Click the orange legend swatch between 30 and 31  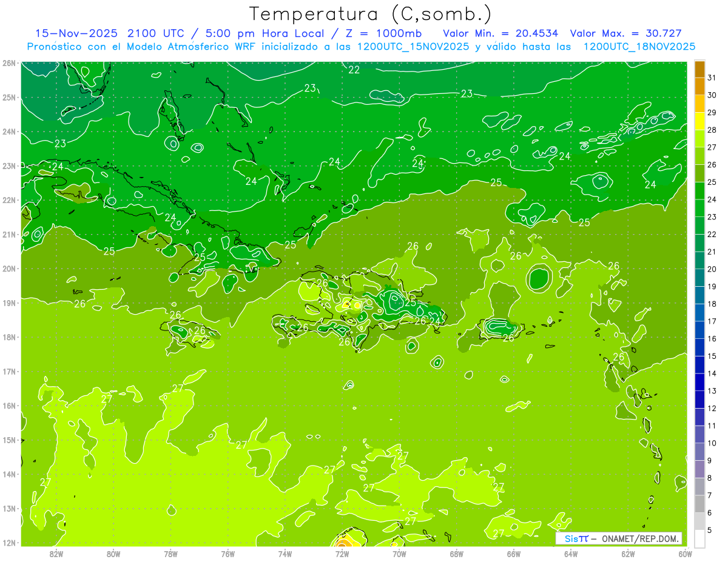[699, 87]
